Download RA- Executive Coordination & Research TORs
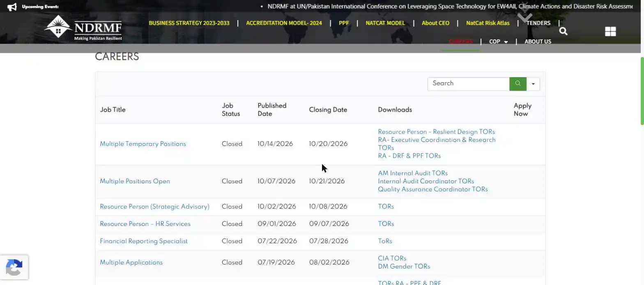The height and width of the screenshot is (285, 644). [437, 144]
